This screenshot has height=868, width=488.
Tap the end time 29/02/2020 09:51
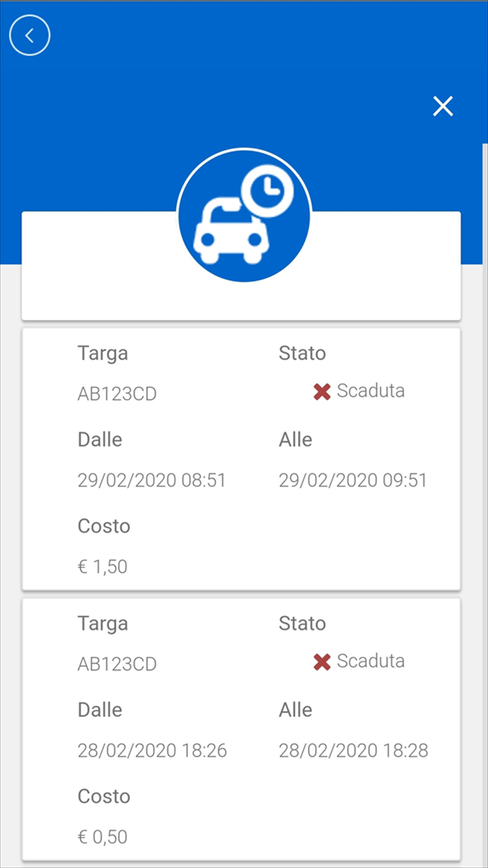coord(352,480)
